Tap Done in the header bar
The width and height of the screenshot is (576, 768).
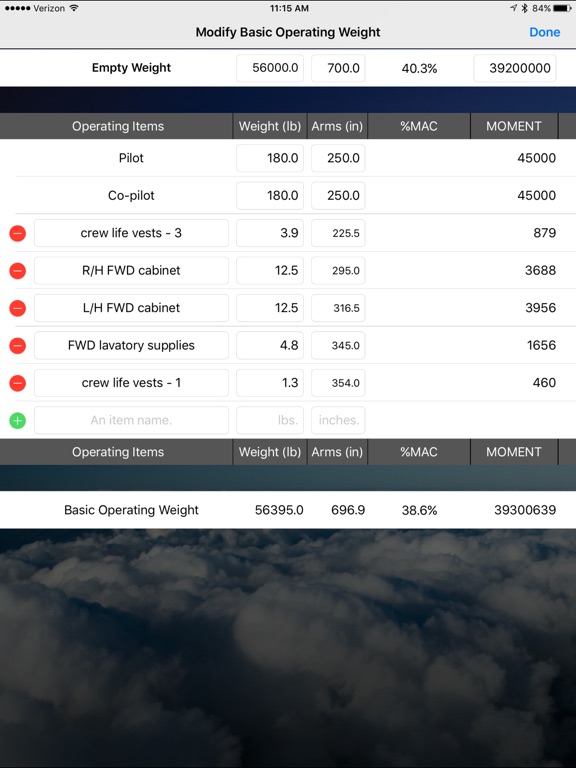[544, 32]
